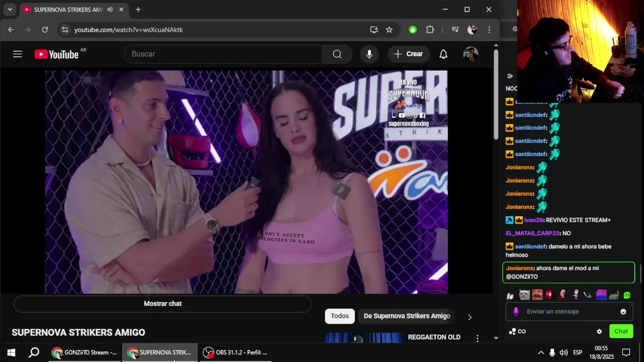Click the video player area
Screen dimensions: 644x362
247,182
